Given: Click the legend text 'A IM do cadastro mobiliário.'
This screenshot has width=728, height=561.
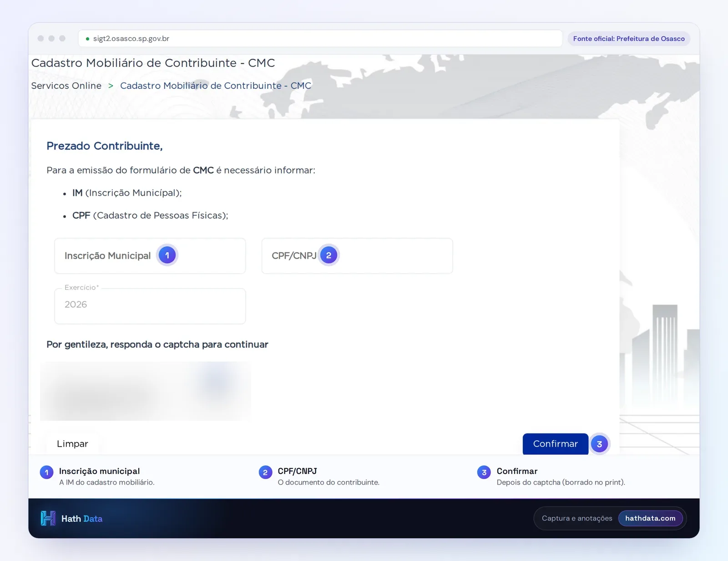Looking at the screenshot, I should pyautogui.click(x=107, y=482).
